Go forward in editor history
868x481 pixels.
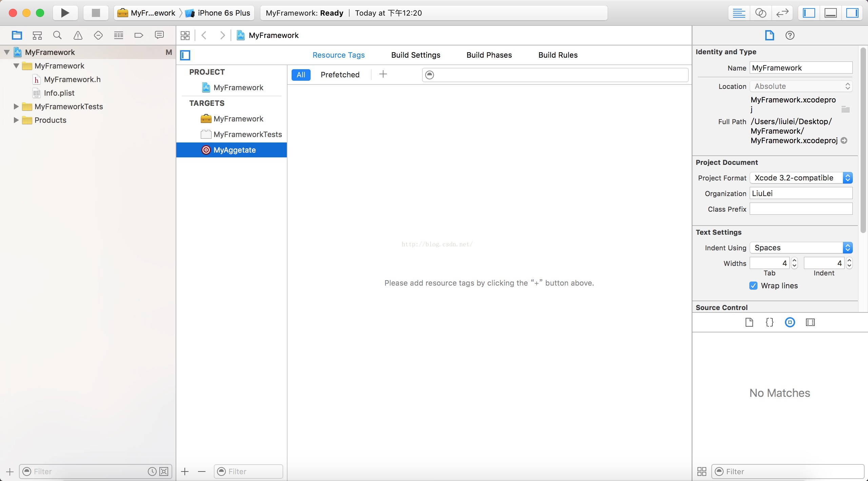click(x=222, y=35)
